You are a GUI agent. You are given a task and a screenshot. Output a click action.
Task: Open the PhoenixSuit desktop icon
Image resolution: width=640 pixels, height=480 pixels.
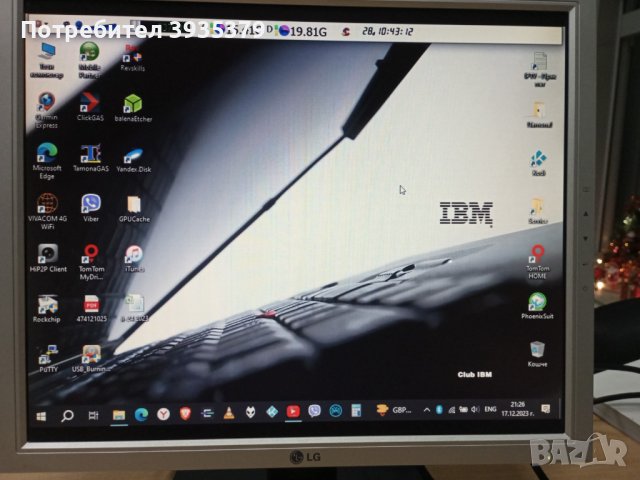click(x=538, y=301)
